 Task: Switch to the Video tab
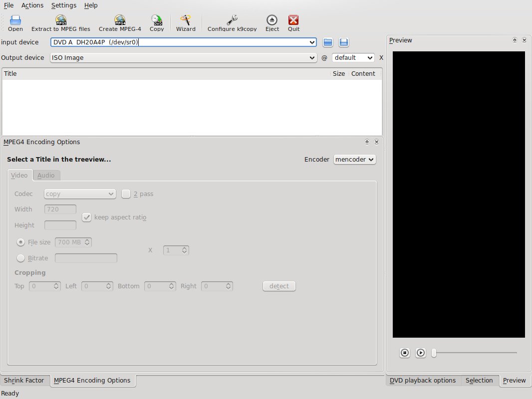coord(19,175)
